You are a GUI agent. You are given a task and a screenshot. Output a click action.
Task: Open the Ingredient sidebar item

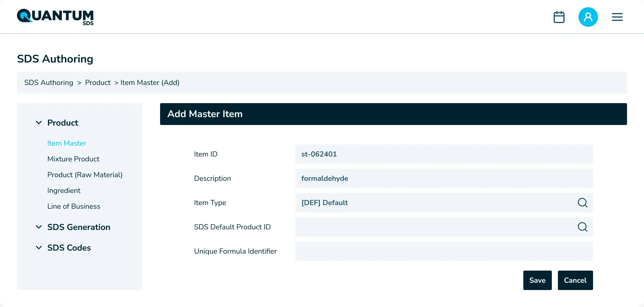pyautogui.click(x=64, y=191)
